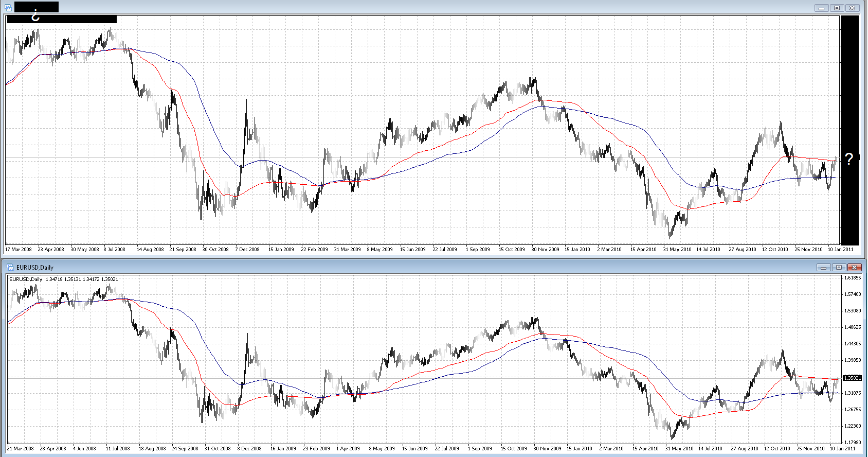
Task: Close the untitled upper chart window
Action: tap(852, 8)
